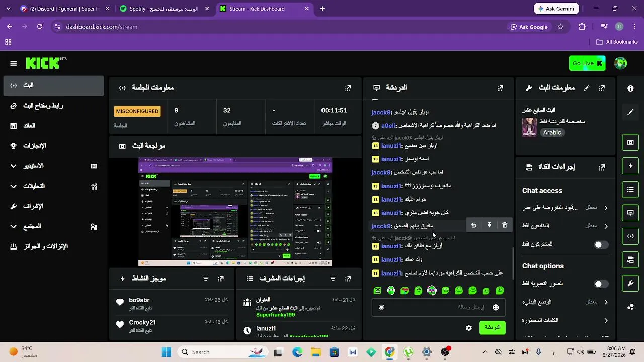Viewport: 644px width, 362px height.
Task: Open the Kick sidebar hamburger menu
Action: 13,63
